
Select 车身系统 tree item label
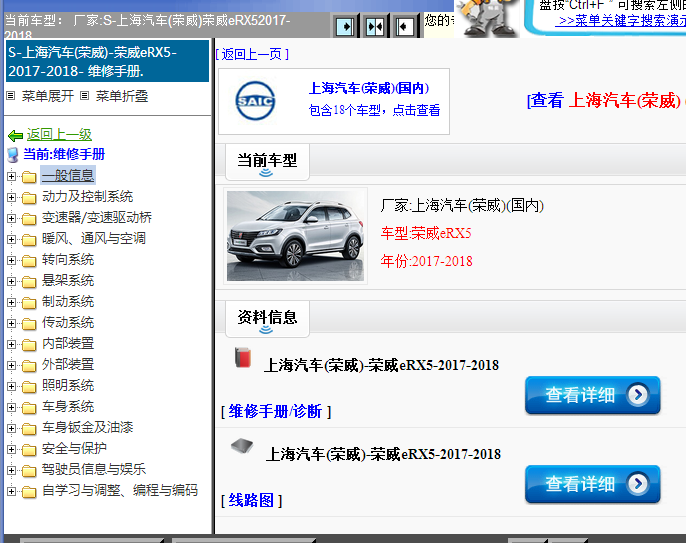[68, 406]
